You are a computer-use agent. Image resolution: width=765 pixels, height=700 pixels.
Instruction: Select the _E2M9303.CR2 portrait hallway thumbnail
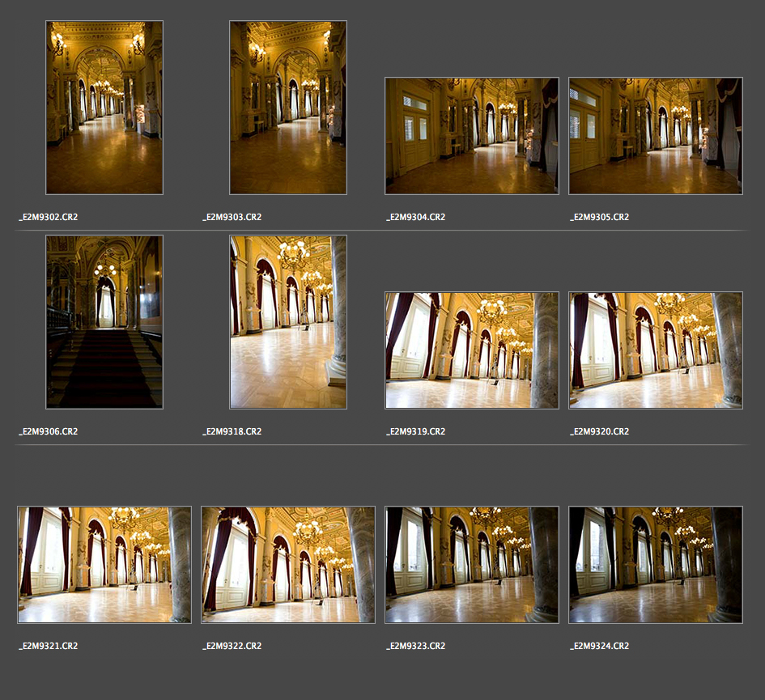coord(288,108)
